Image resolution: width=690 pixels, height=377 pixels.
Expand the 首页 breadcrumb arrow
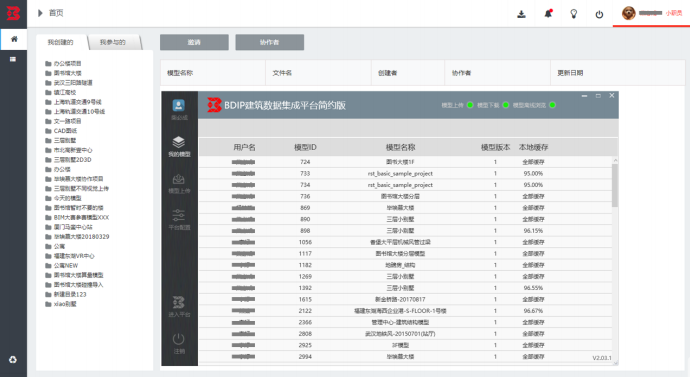(x=40, y=13)
